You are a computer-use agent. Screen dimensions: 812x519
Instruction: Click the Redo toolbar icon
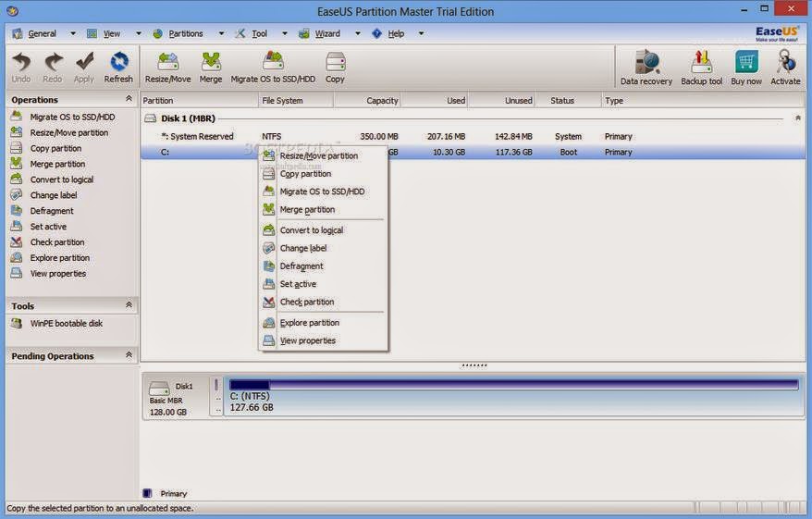tap(53, 68)
